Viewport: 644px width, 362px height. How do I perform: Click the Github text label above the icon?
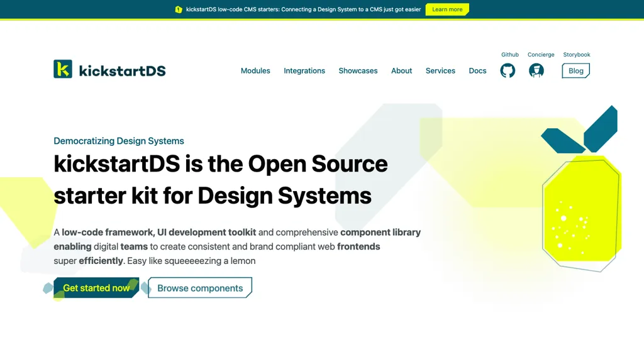click(510, 55)
